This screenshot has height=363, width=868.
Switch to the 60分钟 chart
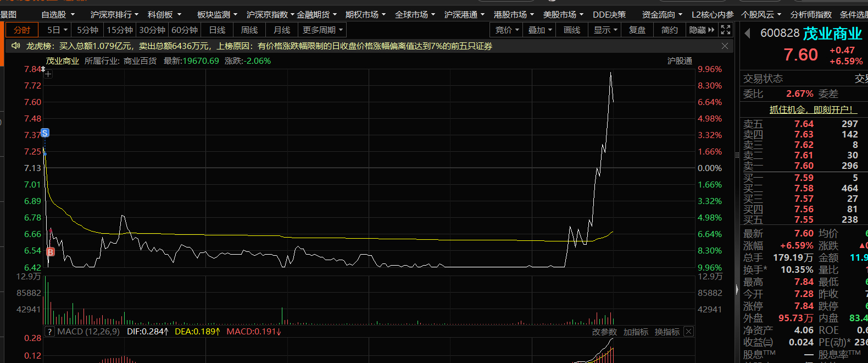[185, 30]
